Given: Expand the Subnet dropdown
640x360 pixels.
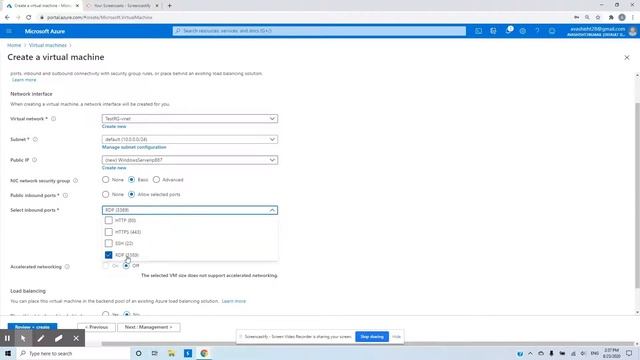Looking at the screenshot, I should coord(190,140).
